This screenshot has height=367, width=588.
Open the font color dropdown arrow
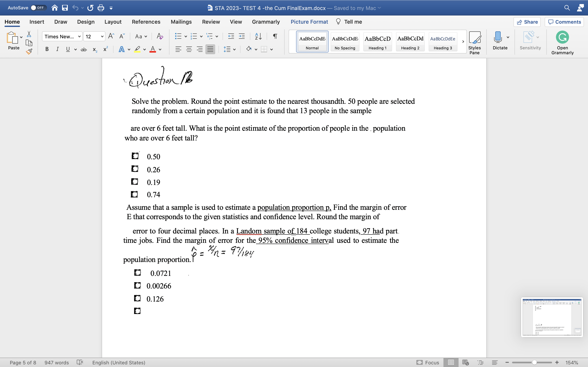160,49
